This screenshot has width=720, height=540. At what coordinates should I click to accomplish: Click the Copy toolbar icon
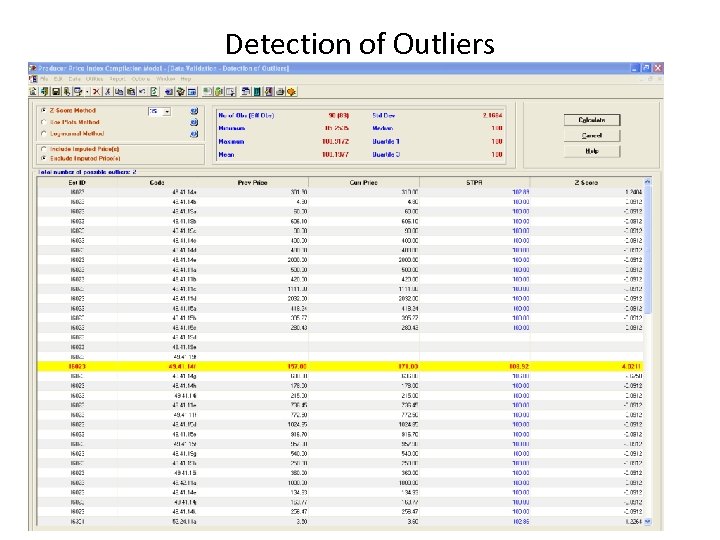coord(119,92)
